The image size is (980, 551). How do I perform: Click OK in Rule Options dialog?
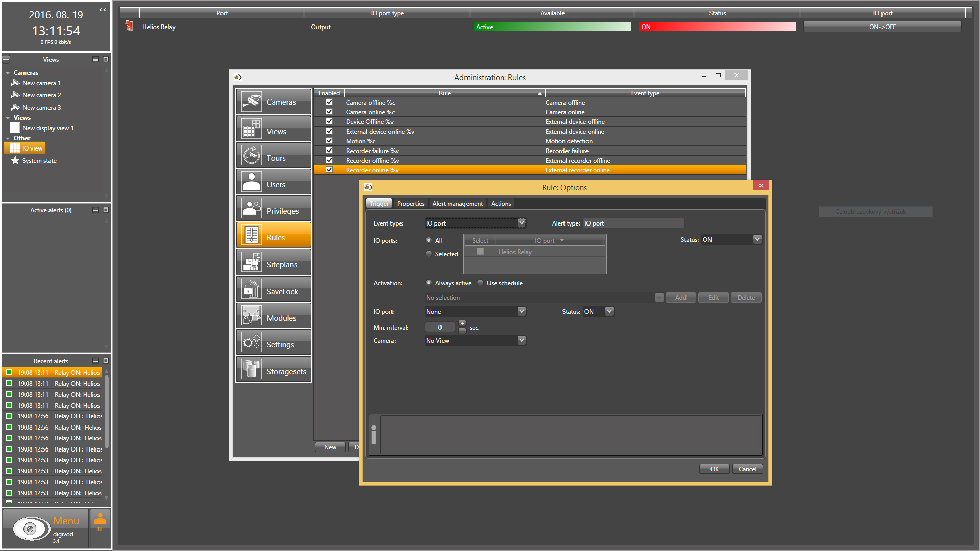pos(714,469)
